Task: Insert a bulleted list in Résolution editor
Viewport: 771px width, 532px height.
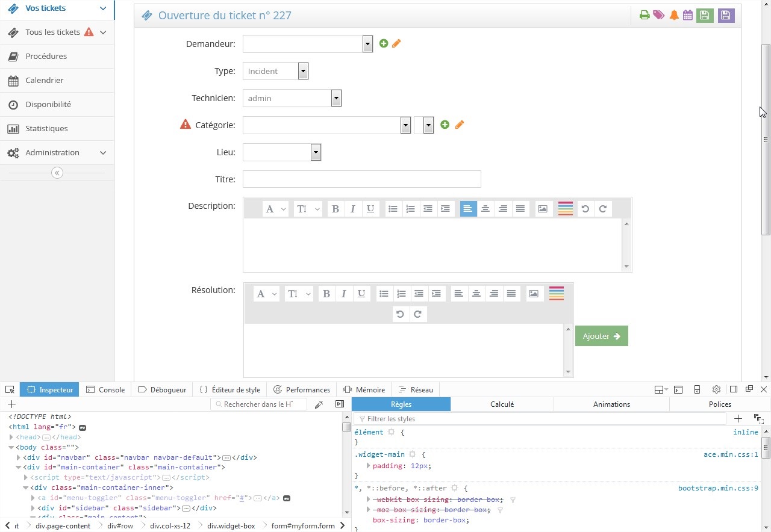Action: (384, 294)
